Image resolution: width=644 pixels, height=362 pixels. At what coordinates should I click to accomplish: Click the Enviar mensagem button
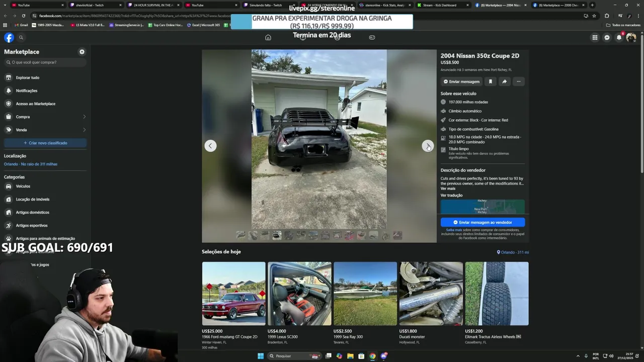click(461, 81)
